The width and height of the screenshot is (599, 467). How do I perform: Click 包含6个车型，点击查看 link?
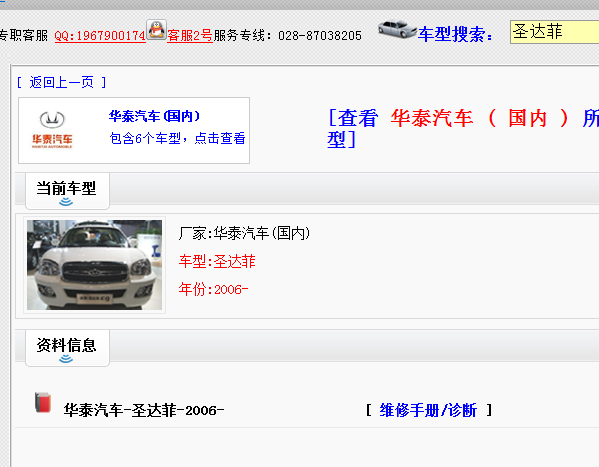click(177, 138)
